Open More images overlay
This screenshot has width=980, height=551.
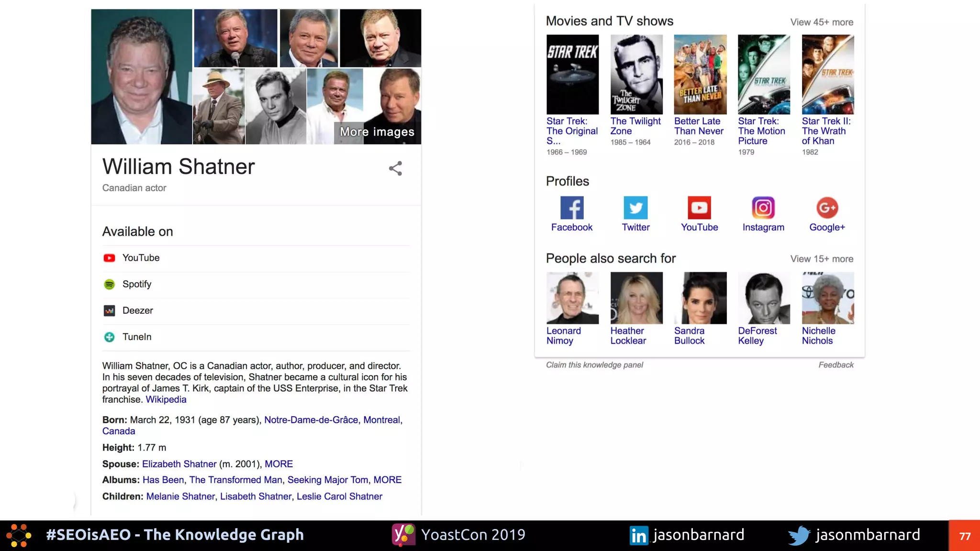click(377, 132)
